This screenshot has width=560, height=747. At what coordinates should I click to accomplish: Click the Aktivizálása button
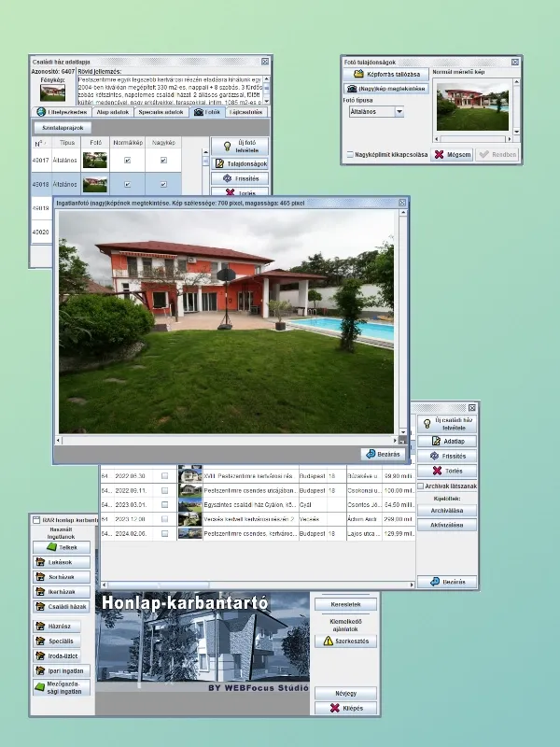pos(447,525)
